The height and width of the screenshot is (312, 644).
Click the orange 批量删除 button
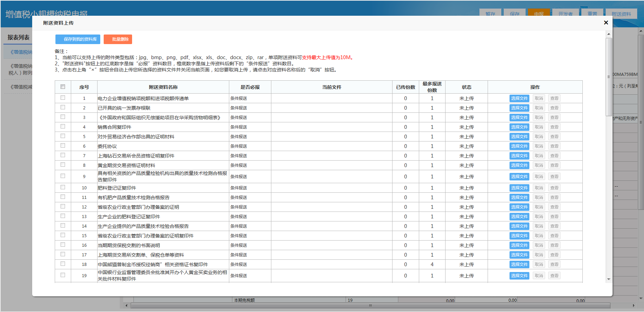(x=118, y=39)
